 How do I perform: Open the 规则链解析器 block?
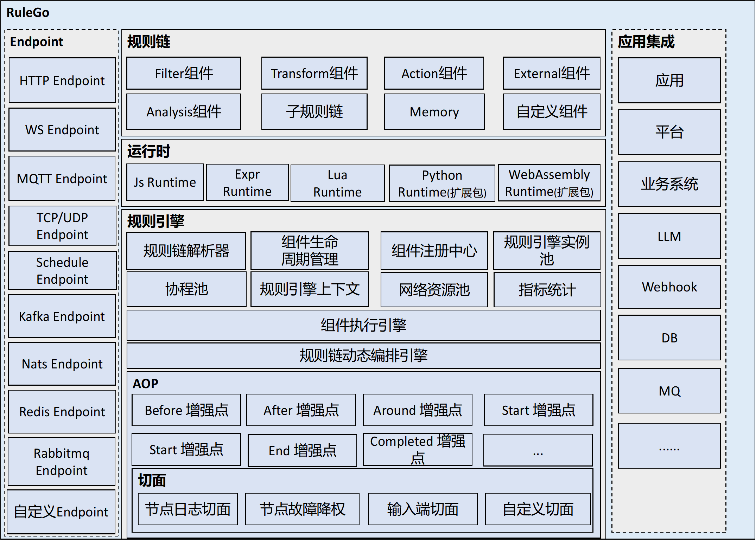click(x=186, y=250)
